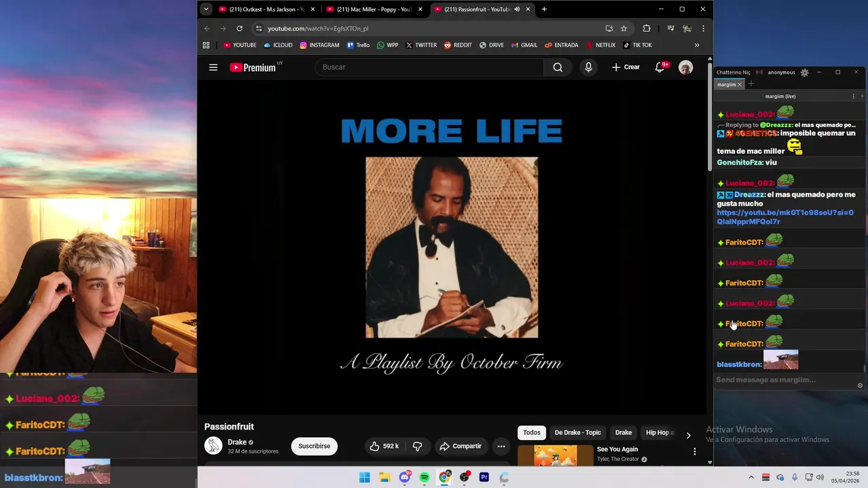The height and width of the screenshot is (488, 868).
Task: Open Chatterino split options three-dot menu
Action: point(853,96)
